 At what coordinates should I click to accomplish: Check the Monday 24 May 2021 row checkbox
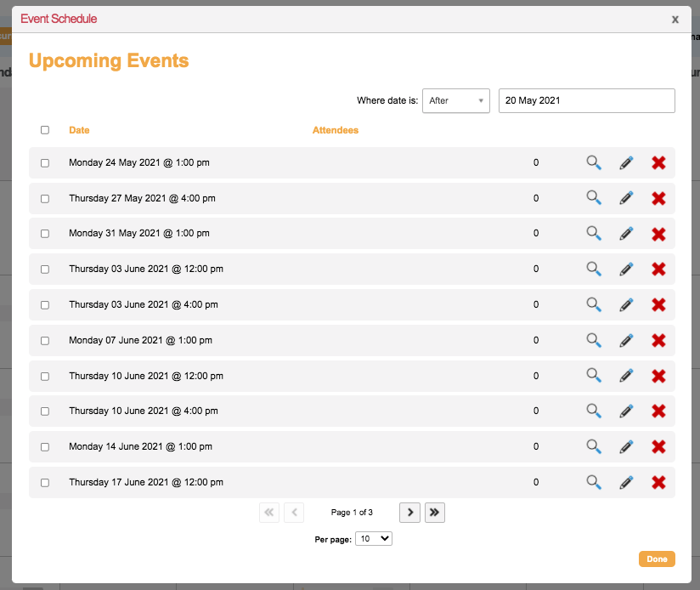(45, 162)
